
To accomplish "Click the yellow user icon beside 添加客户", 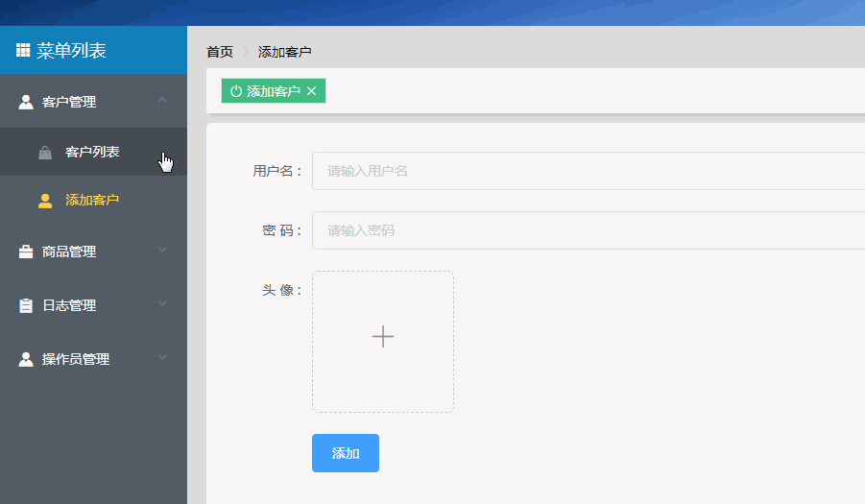I will 45,201.
